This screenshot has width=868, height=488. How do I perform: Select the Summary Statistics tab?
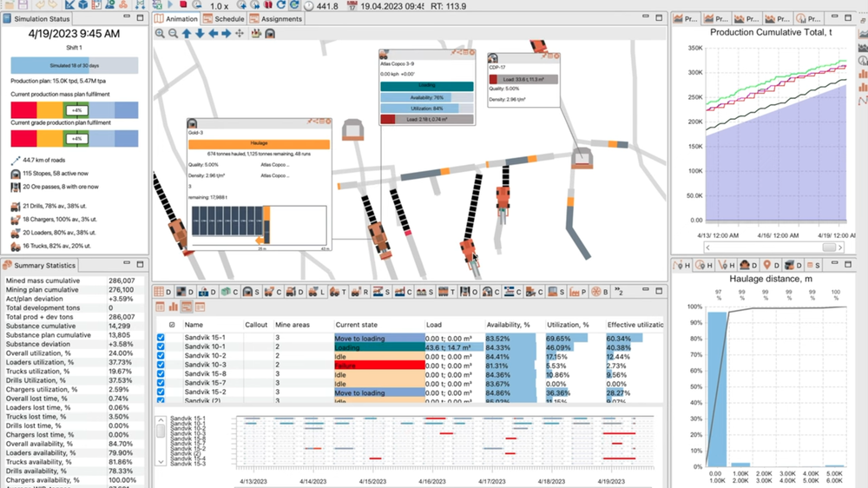click(x=39, y=266)
